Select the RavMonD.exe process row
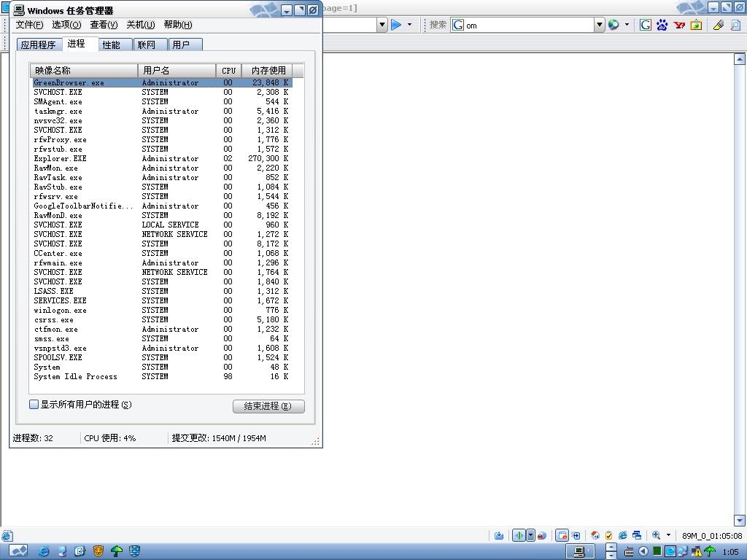The width and height of the screenshot is (747, 560). pyautogui.click(x=162, y=215)
